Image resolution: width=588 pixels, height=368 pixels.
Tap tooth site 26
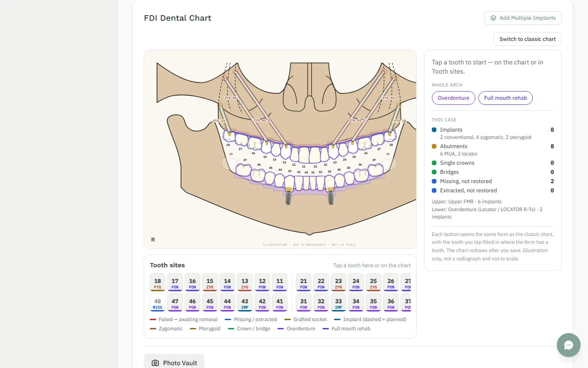click(391, 282)
